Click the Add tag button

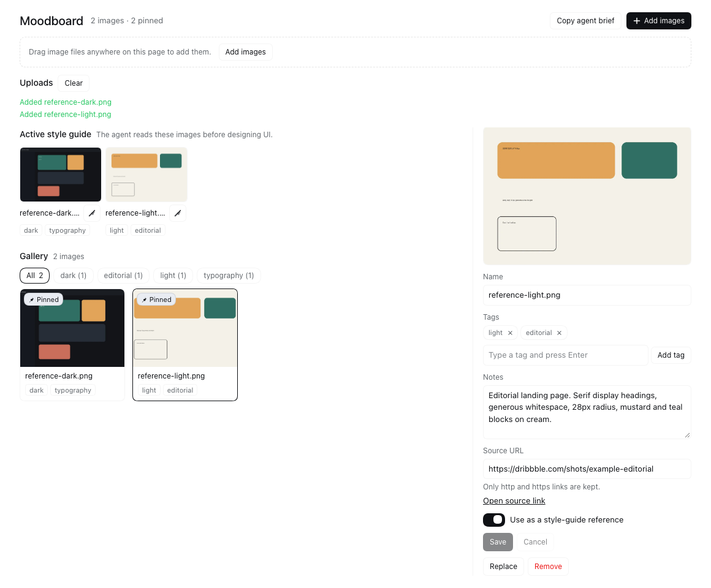coord(671,355)
